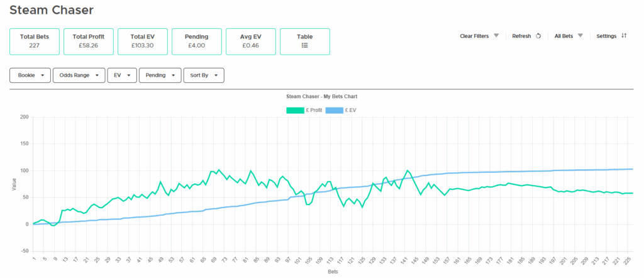Click the Refresh circular arrow icon

pos(538,36)
